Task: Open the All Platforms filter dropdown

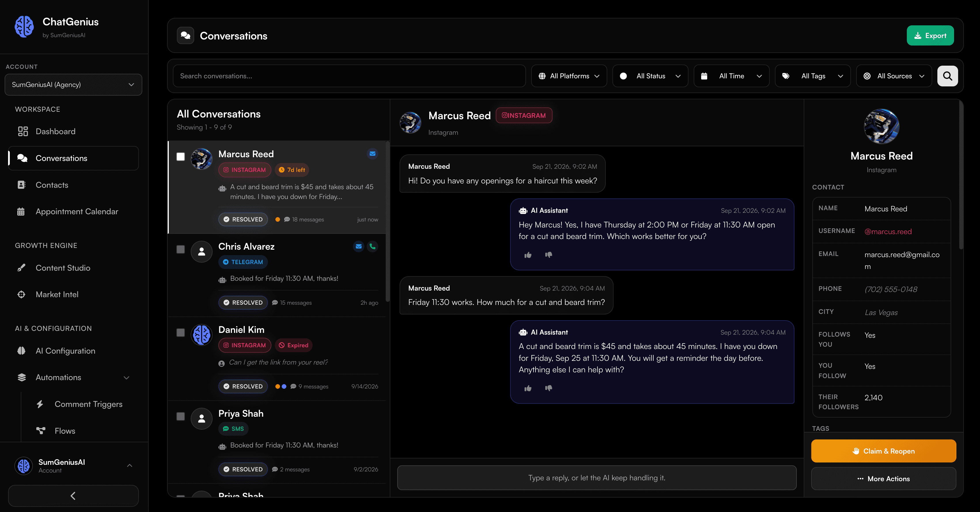Action: [569, 76]
